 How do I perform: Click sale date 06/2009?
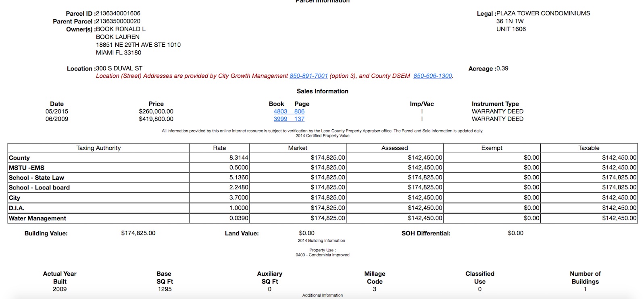pos(57,119)
